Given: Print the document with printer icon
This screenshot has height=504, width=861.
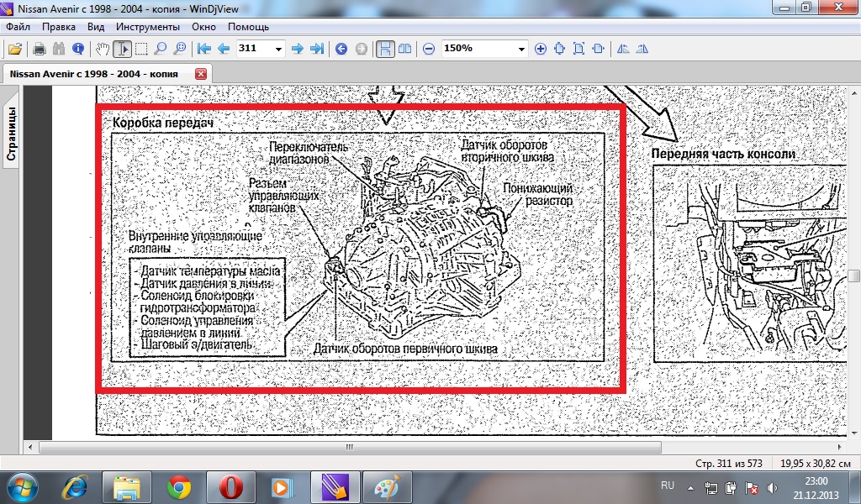Looking at the screenshot, I should pos(39,49).
